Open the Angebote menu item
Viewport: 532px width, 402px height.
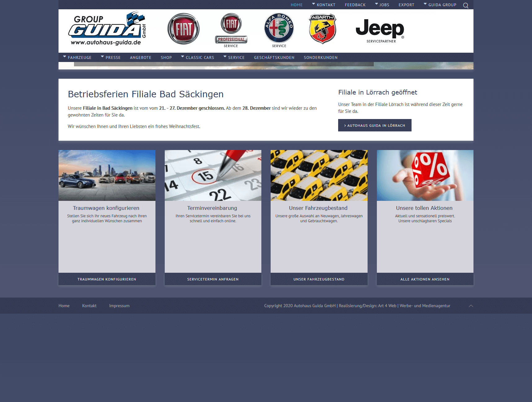click(141, 57)
